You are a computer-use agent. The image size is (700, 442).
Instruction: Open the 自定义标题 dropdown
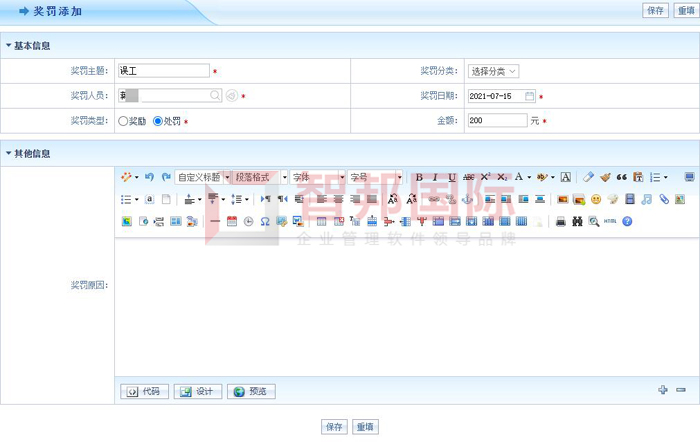[x=203, y=177]
